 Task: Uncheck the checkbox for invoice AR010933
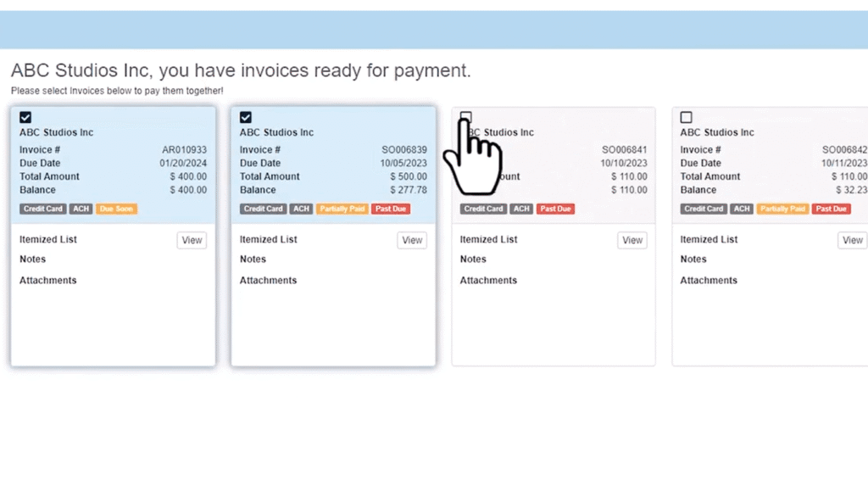25,117
